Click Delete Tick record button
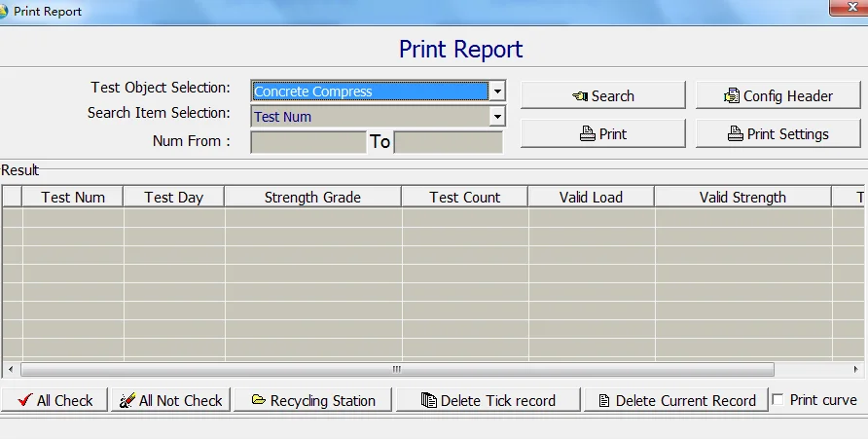This screenshot has width=868, height=440. [488, 400]
